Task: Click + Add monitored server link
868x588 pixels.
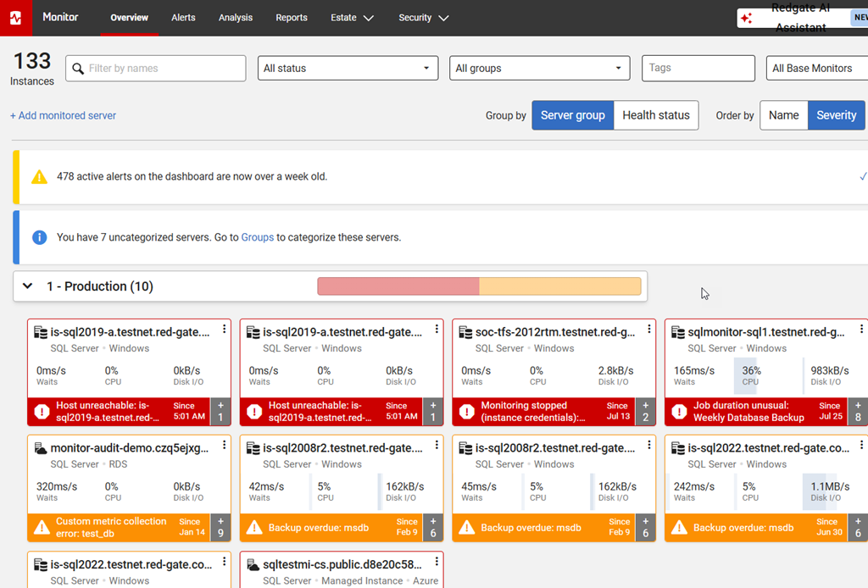Action: coord(63,115)
